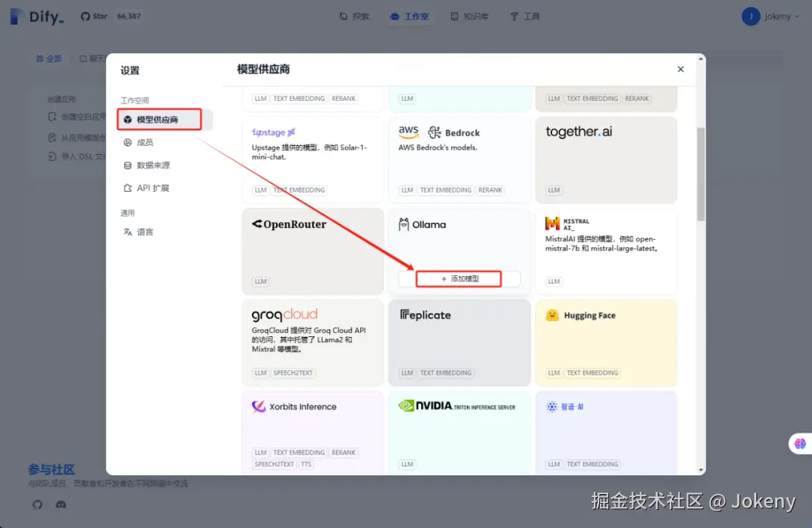Click the scrollbar thumb in model provider list

click(x=701, y=174)
